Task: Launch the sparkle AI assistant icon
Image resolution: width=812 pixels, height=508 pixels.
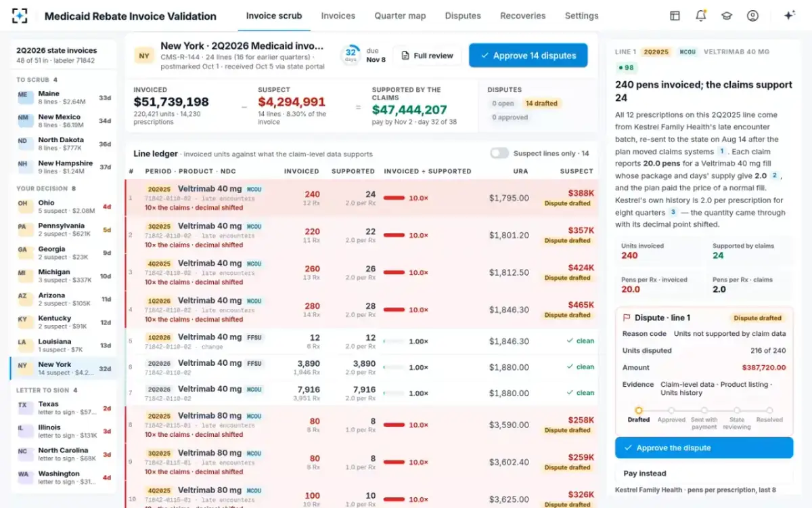Action: (788, 16)
